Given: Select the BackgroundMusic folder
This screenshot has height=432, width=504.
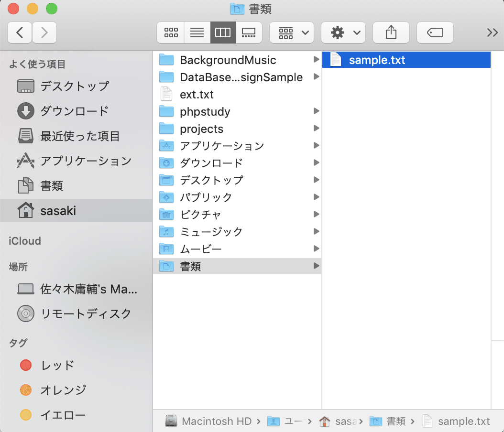Looking at the screenshot, I should tap(237, 60).
